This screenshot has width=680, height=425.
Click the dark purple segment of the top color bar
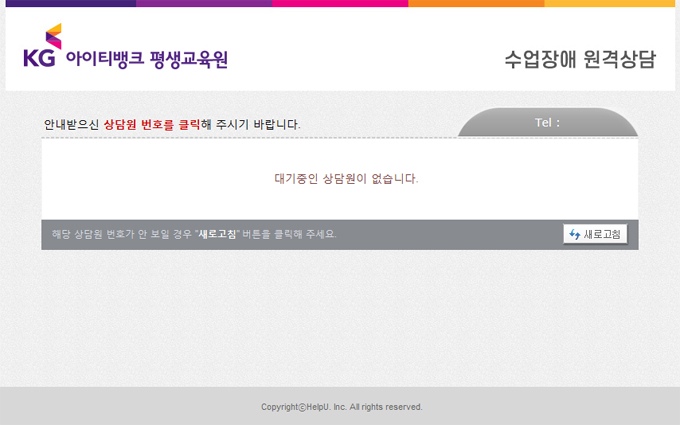70,3
